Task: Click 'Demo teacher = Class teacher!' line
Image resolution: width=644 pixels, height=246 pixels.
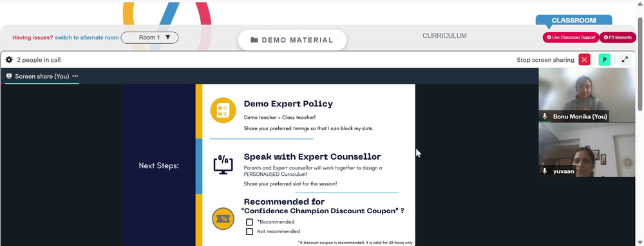Action: click(x=279, y=117)
